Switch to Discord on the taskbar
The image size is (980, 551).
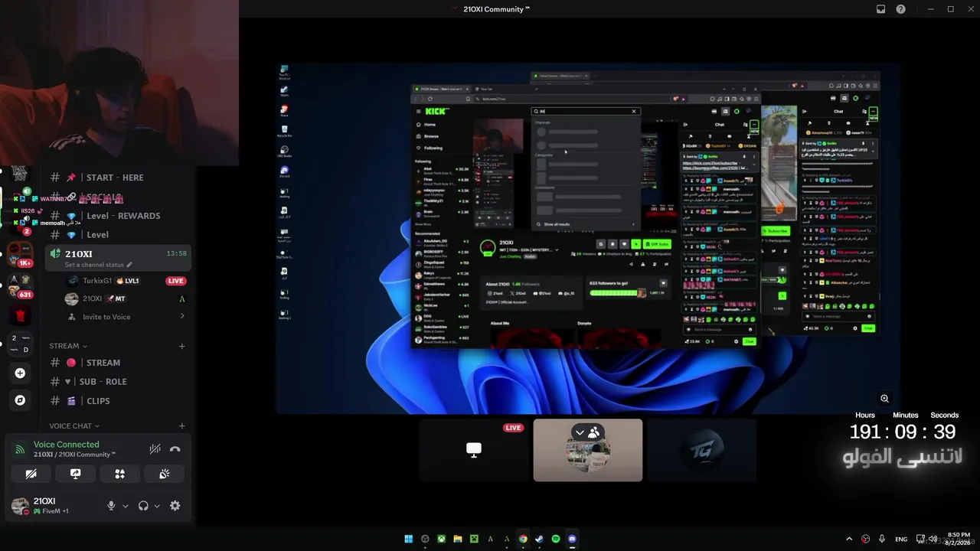tap(572, 539)
